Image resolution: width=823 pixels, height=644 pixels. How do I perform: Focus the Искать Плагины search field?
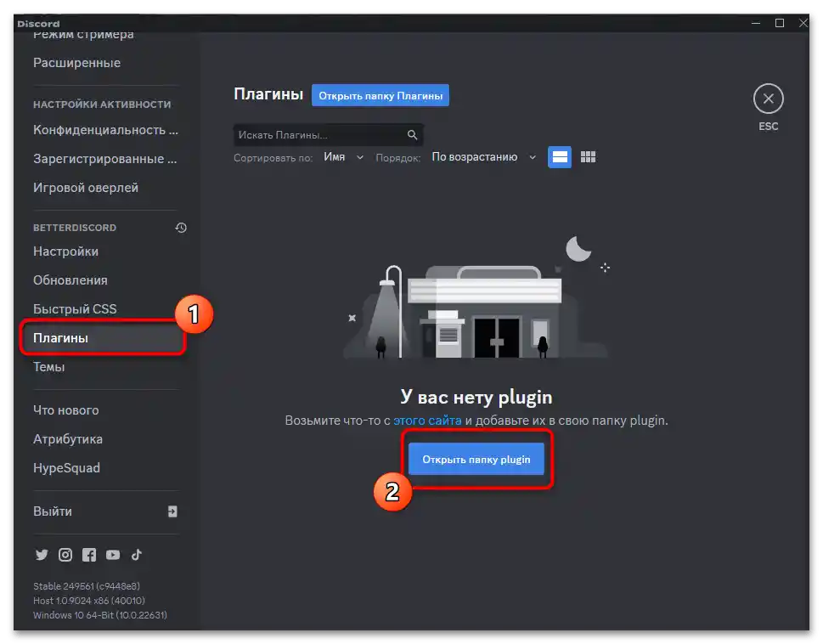click(x=328, y=135)
